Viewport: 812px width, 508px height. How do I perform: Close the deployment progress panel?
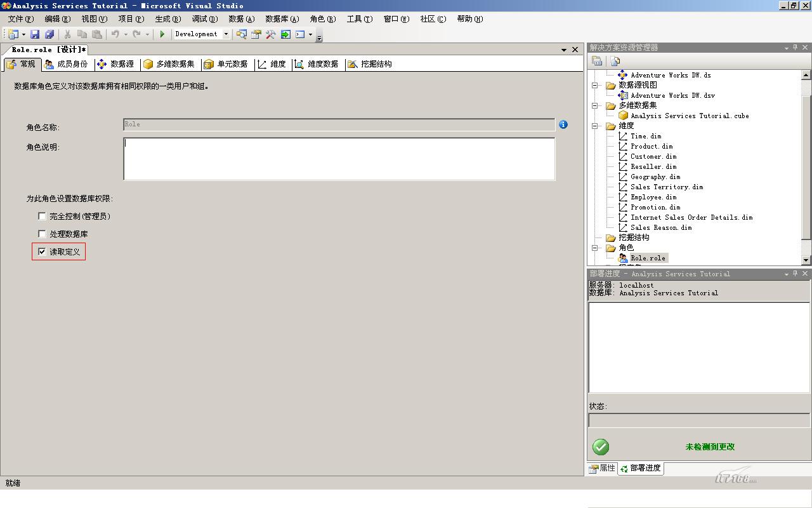[806, 274]
